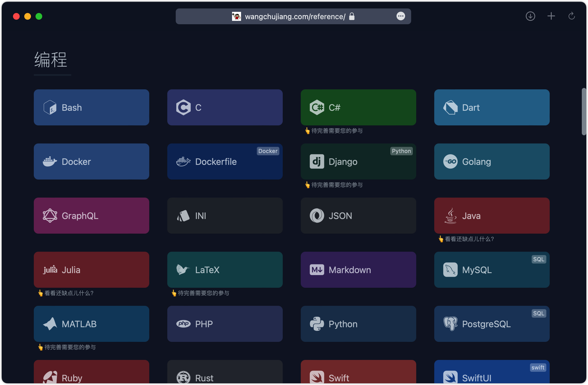Select the Docker whale icon
The width and height of the screenshot is (588, 385).
(x=50, y=161)
